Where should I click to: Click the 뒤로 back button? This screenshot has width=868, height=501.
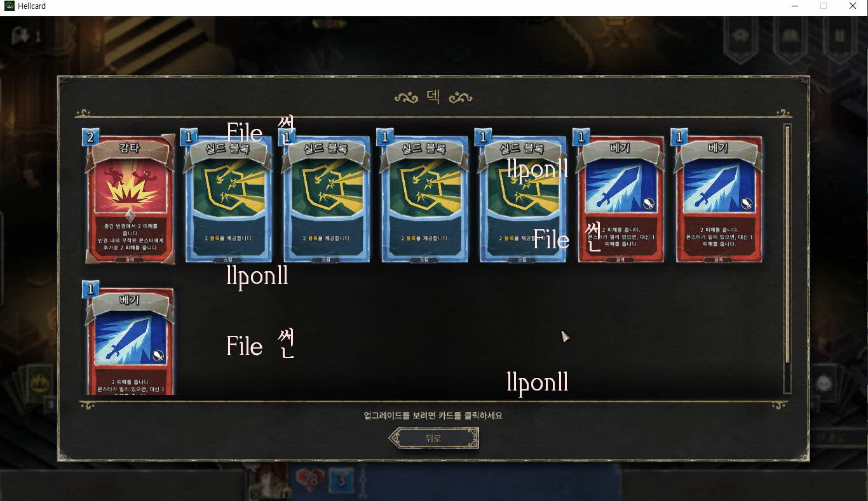click(433, 438)
